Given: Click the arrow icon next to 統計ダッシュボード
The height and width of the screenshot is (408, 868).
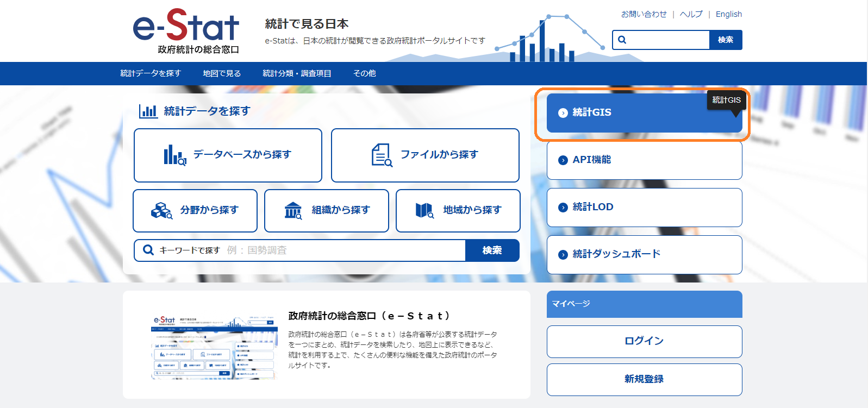Looking at the screenshot, I should [x=563, y=255].
